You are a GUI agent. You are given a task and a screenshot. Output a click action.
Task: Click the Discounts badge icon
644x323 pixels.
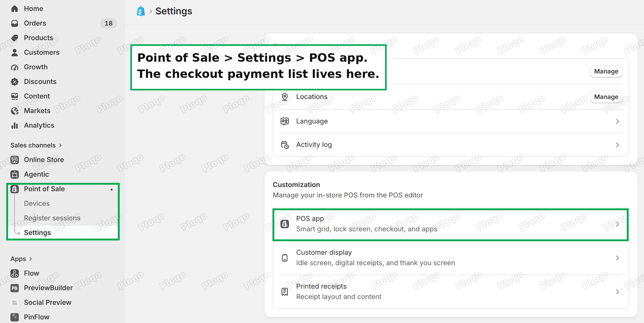tap(15, 82)
